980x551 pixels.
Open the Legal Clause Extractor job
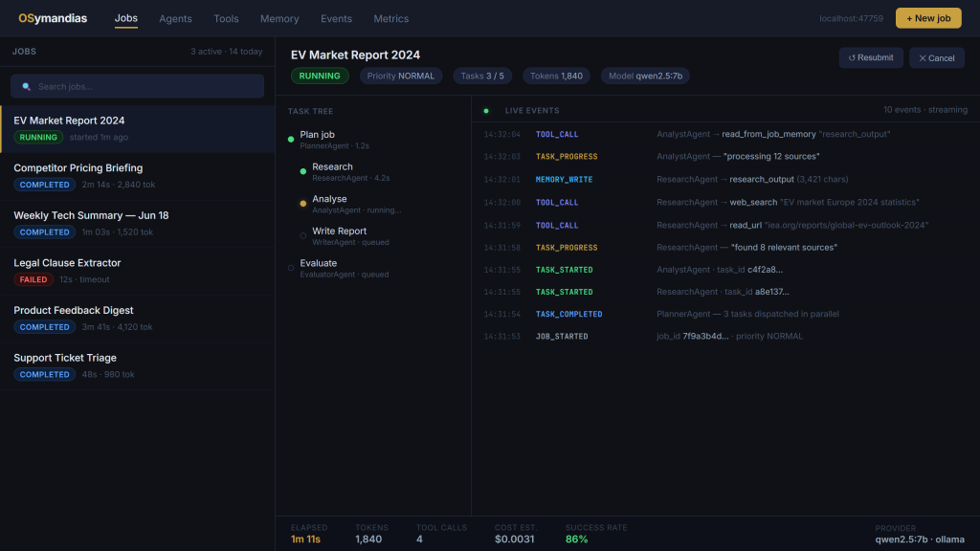click(138, 271)
